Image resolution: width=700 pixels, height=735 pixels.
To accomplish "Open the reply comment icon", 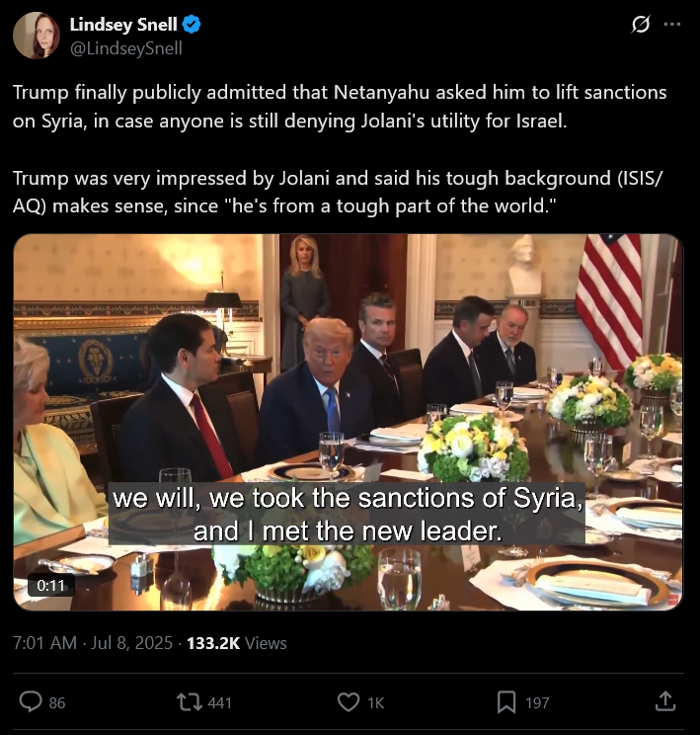I will point(31,702).
